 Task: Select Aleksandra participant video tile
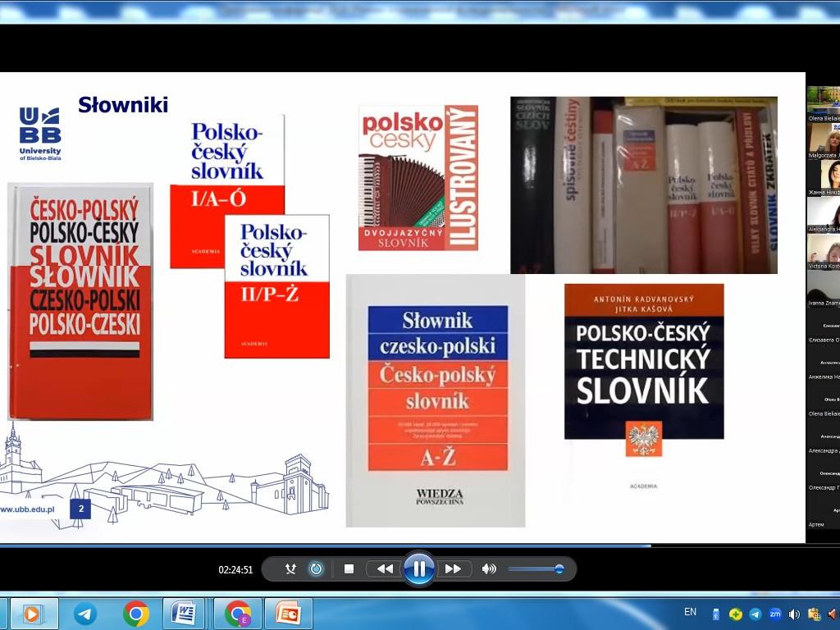pos(824,216)
